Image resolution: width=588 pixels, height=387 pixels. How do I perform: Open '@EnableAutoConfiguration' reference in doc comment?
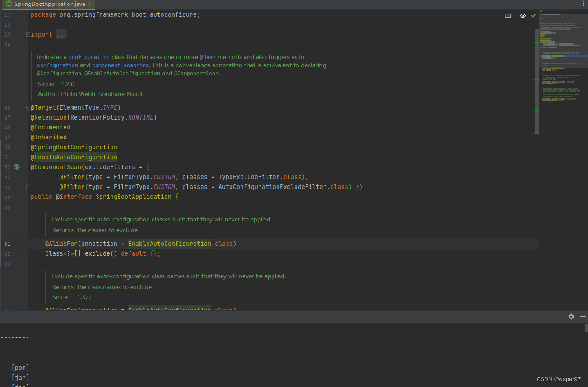coord(122,74)
